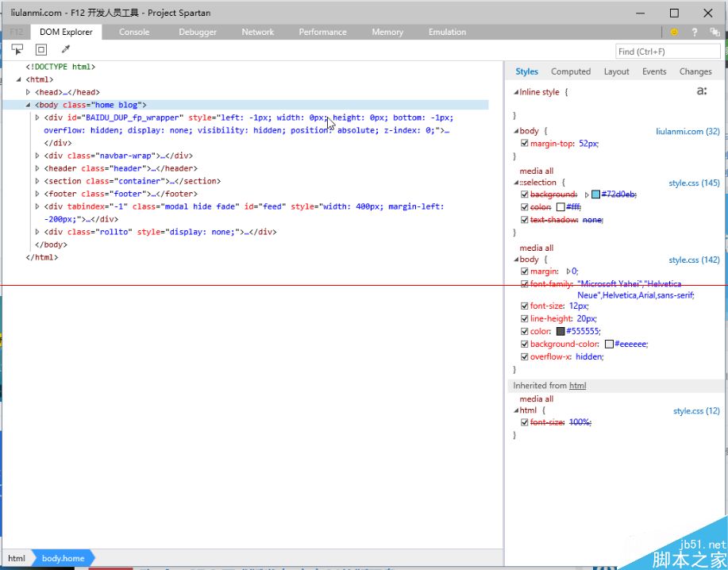
Task: Expand the <head> node in DOM tree
Action: click(29, 92)
